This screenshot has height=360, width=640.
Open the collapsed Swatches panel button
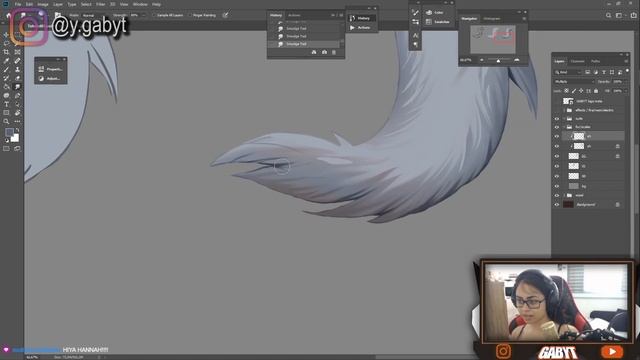438,22
